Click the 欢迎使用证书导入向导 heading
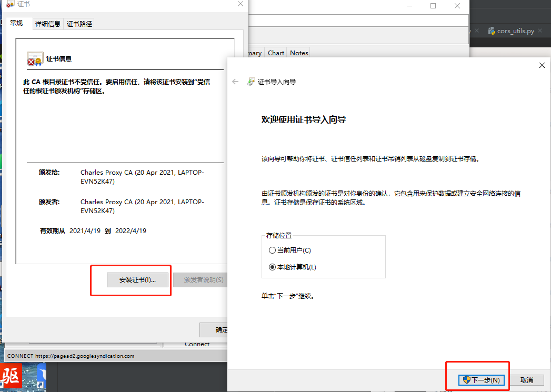The height and width of the screenshot is (392, 551). 303,120
